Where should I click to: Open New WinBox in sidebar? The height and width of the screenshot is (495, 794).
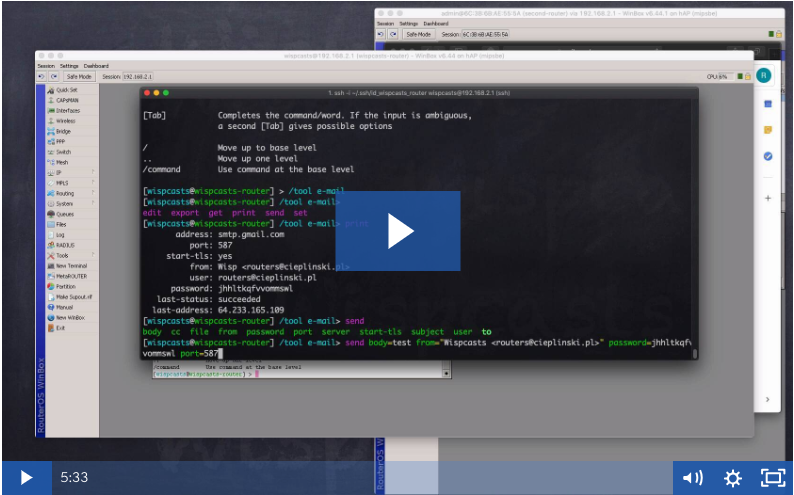[70, 318]
